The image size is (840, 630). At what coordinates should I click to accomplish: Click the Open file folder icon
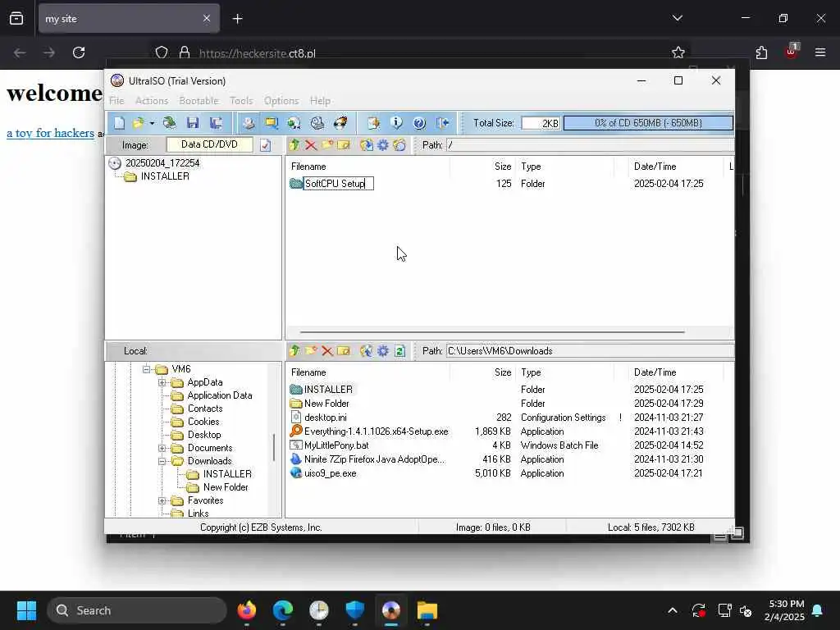[x=139, y=123]
